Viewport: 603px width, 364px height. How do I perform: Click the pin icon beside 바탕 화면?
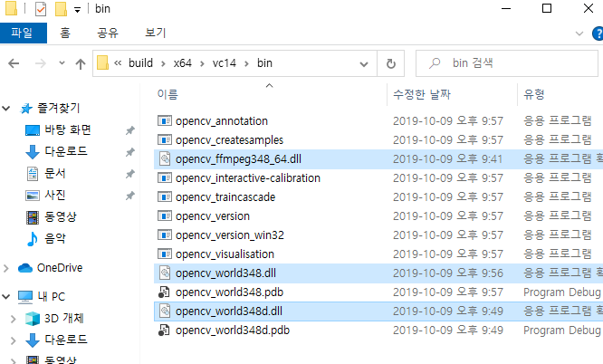(x=130, y=130)
